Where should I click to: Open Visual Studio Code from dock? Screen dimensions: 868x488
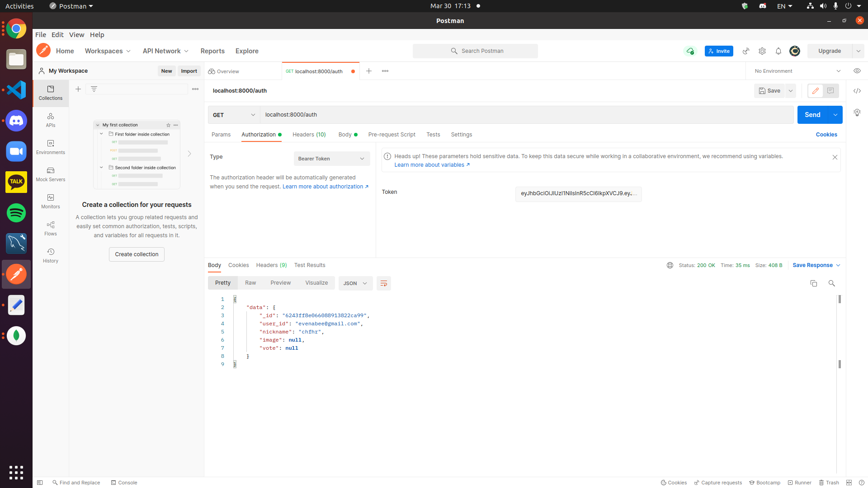pos(16,90)
